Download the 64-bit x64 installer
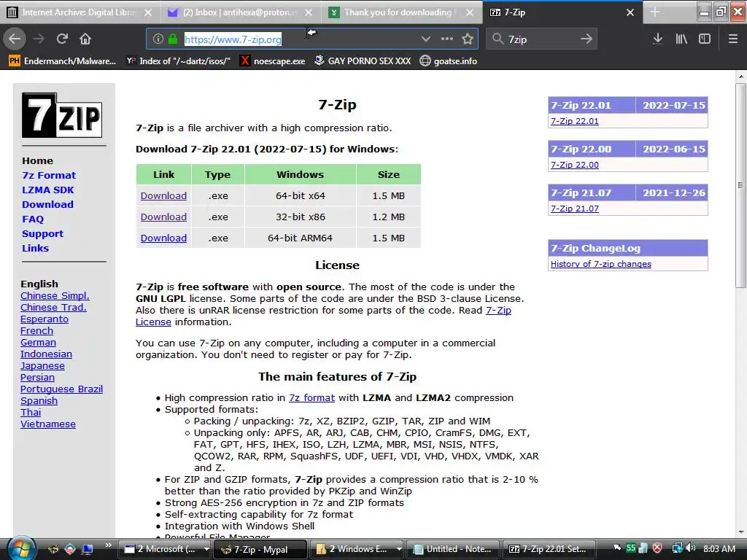Screen dimensions: 747x560 163,195
